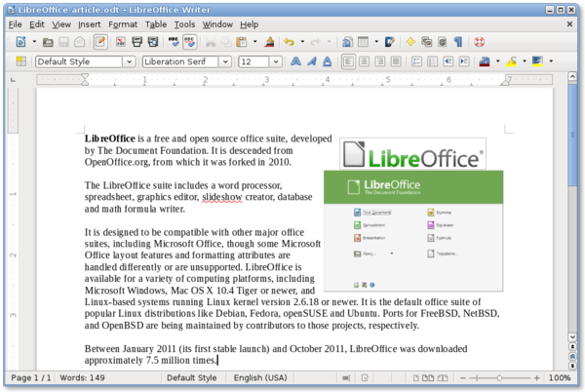The height and width of the screenshot is (392, 585).
Task: Open the Tools menu
Action: click(x=184, y=24)
